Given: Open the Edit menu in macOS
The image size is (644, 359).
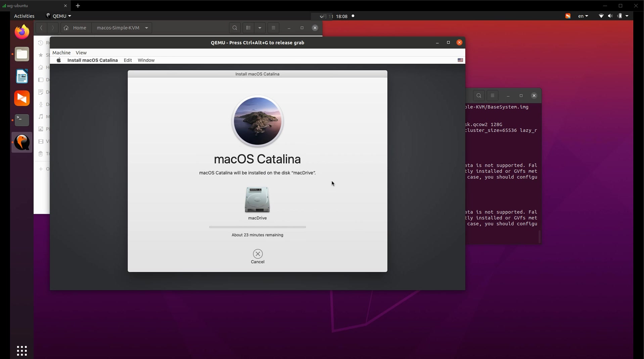Looking at the screenshot, I should tap(128, 60).
